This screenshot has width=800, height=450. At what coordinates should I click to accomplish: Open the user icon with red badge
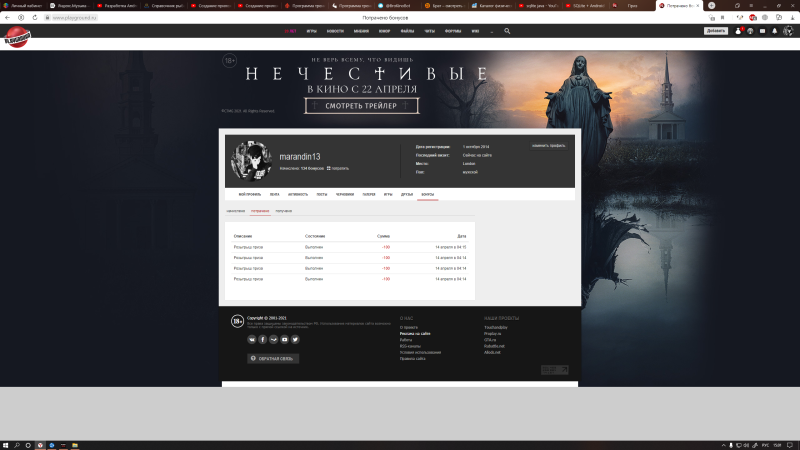[738, 31]
